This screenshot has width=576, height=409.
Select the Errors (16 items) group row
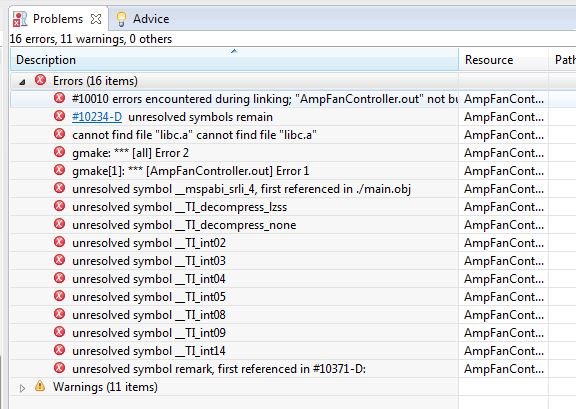point(293,80)
